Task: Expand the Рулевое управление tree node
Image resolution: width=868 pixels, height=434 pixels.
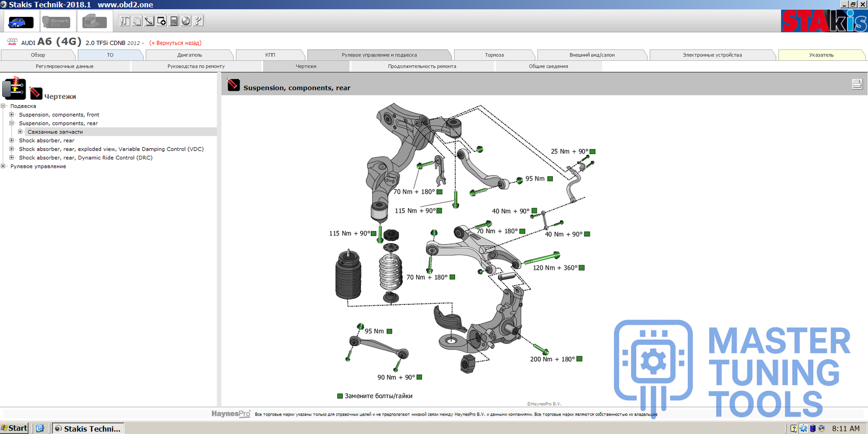Action: 3,166
